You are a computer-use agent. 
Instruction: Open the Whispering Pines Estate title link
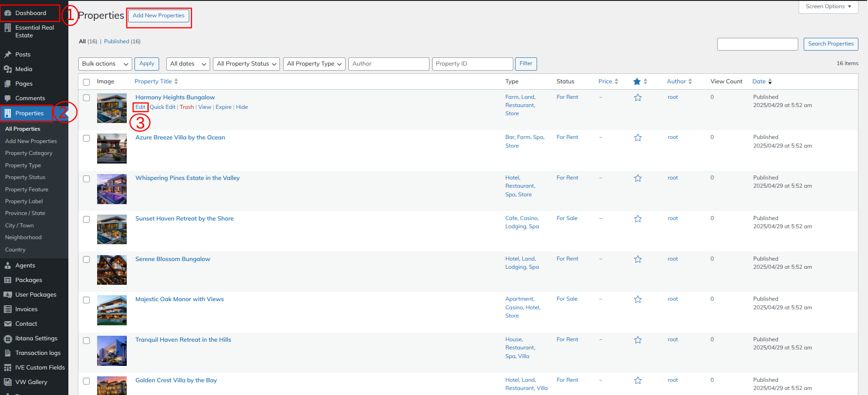point(187,178)
